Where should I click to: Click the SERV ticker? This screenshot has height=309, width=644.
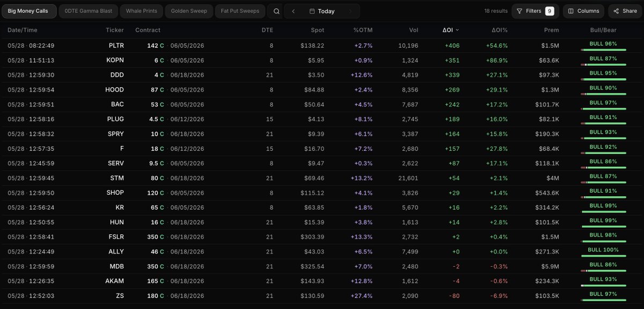(115, 163)
